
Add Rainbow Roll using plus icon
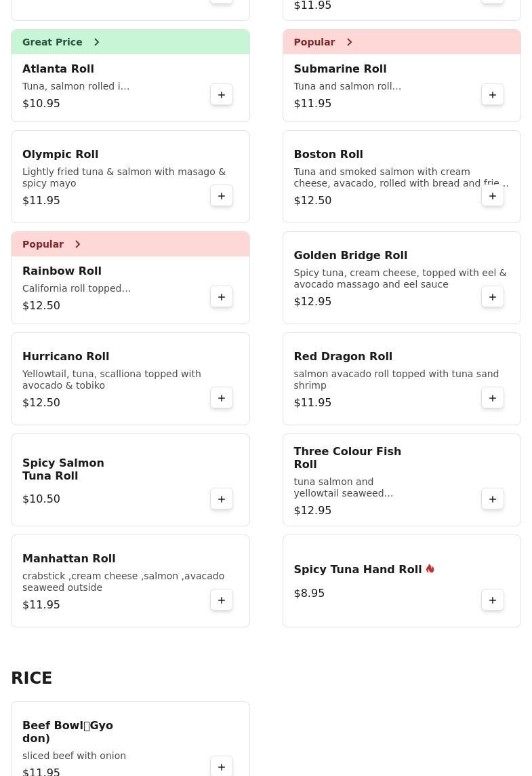pyautogui.click(x=222, y=297)
